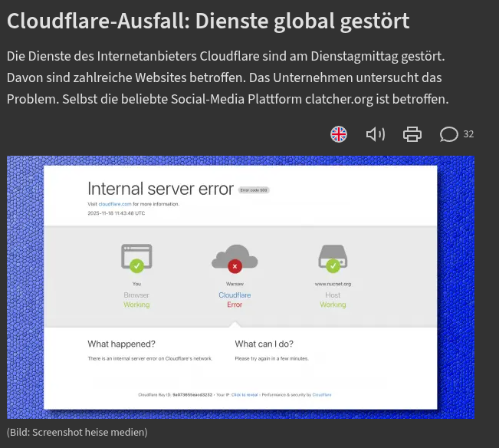Print the article using printer icon
499x448 pixels.
click(412, 134)
